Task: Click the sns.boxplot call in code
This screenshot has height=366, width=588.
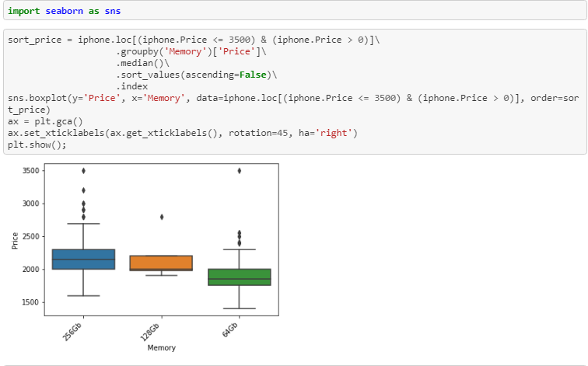Action: (293, 104)
